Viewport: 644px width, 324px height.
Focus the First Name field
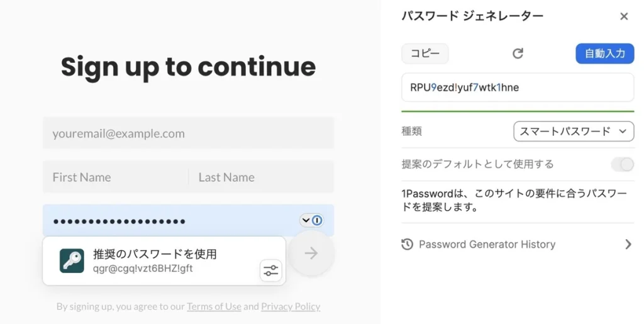coord(116,177)
